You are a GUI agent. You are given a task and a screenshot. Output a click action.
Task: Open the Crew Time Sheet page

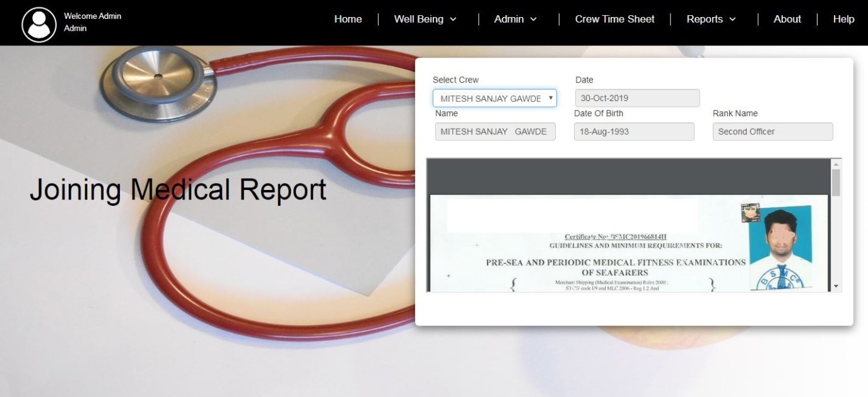614,19
